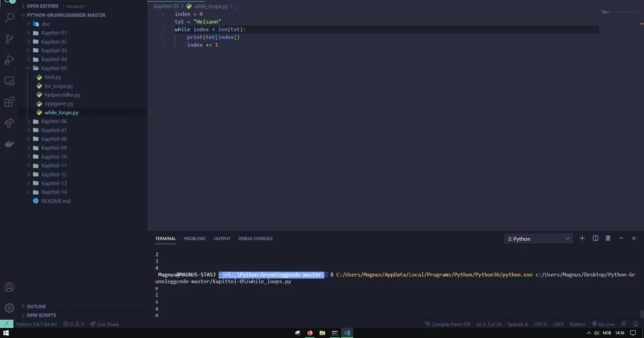The image size is (644, 338).
Task: Click the green remote window indicator
Action: (x=6, y=324)
